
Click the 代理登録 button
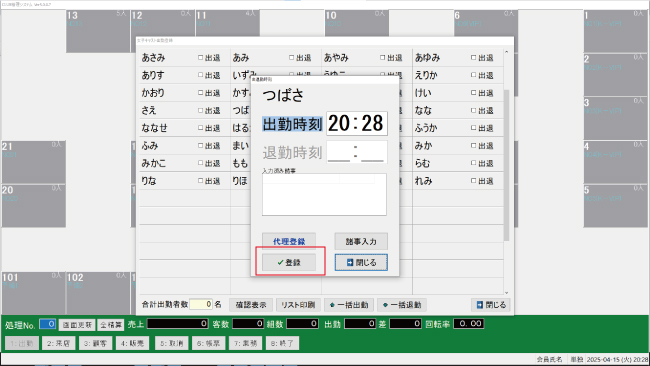[289, 241]
